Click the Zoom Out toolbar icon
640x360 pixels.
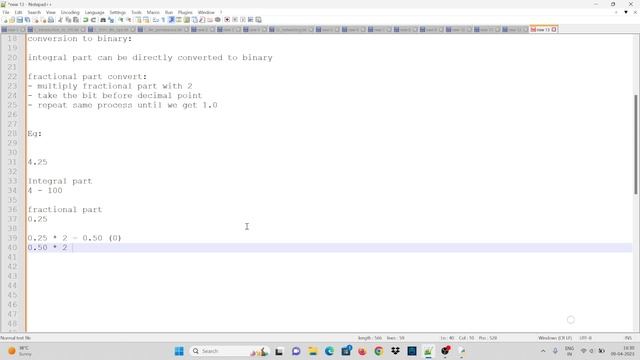(x=129, y=20)
